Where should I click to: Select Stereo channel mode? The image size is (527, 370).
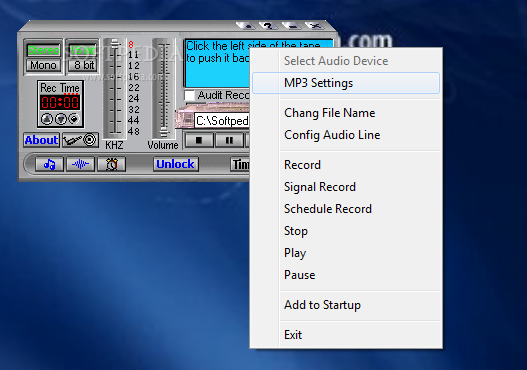[44, 50]
